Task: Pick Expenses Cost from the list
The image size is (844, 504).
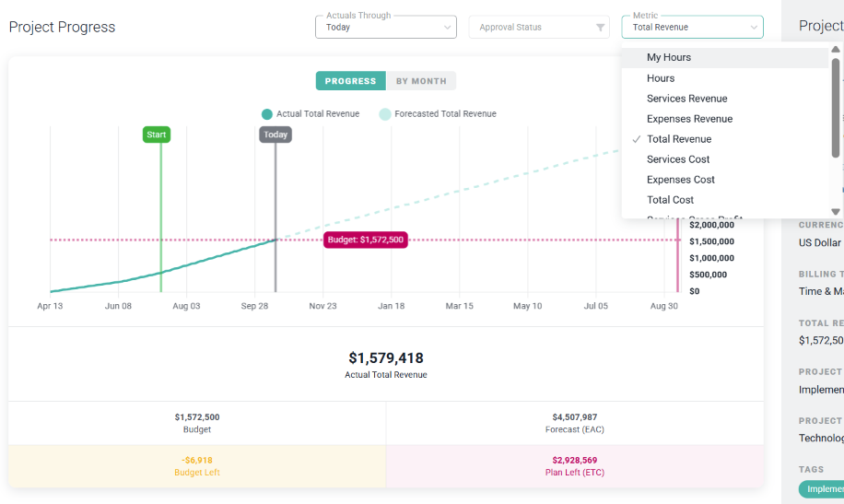Action: click(724, 180)
